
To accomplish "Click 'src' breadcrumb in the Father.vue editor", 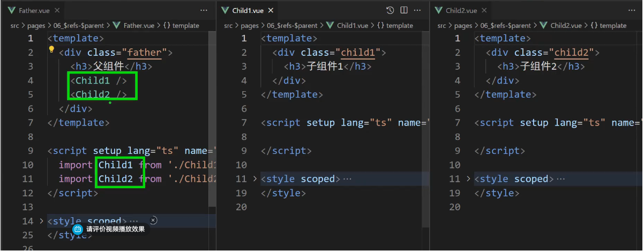I will point(14,25).
